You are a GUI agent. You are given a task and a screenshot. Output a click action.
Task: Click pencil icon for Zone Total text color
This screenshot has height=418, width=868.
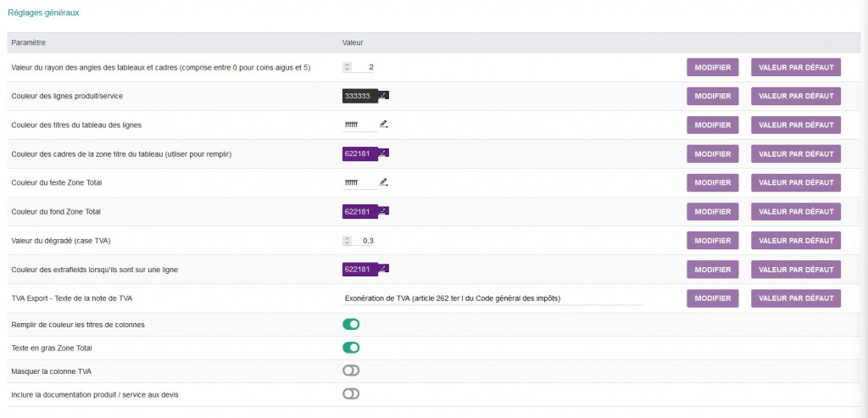pos(383,182)
